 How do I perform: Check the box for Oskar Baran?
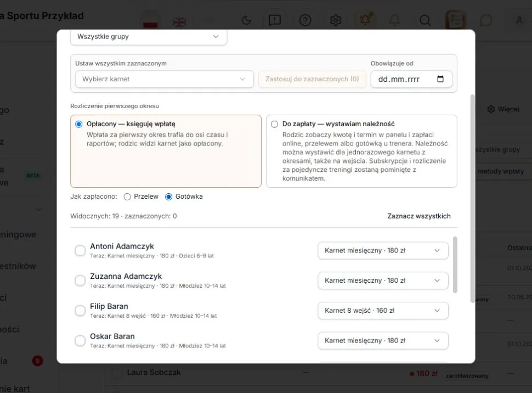pos(80,340)
